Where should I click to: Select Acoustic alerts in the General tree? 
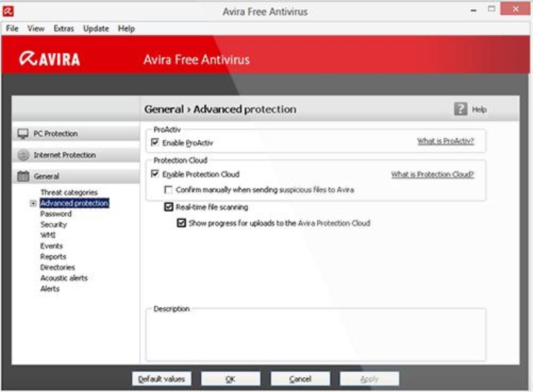pos(64,278)
